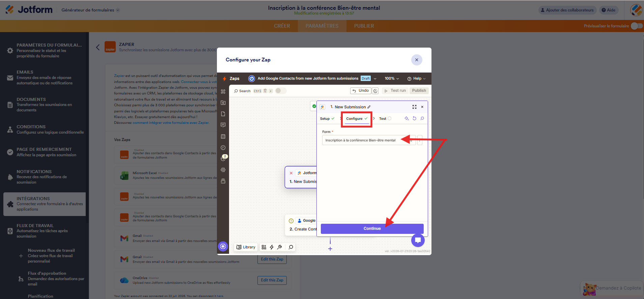Viewport: 644px width, 299px height.
Task: Click the AI sparkle icon in step panel
Action: (407, 118)
